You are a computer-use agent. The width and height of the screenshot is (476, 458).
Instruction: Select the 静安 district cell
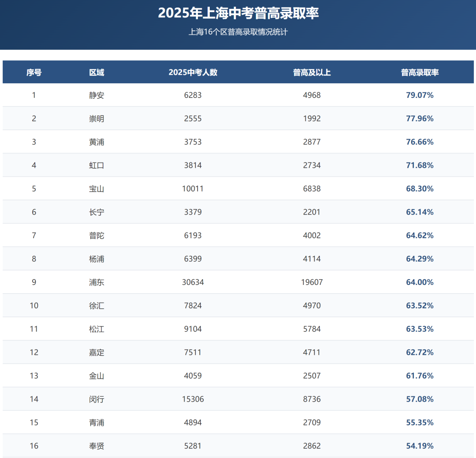pos(97,95)
